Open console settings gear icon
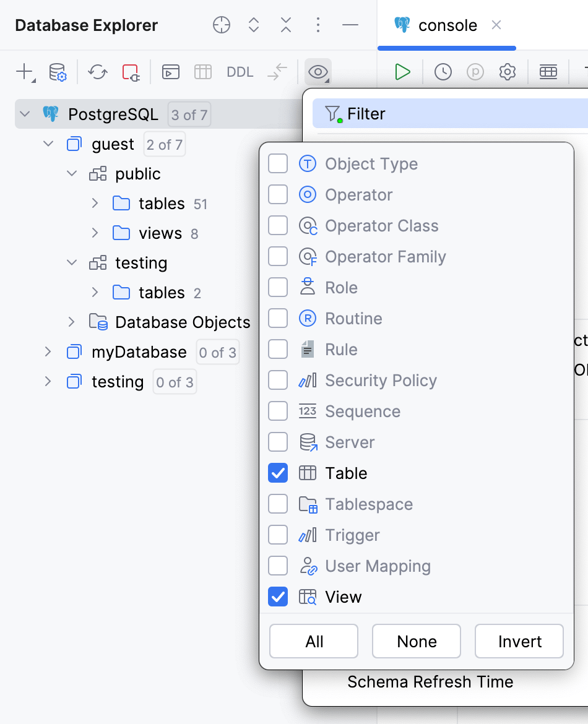This screenshot has height=724, width=588. (x=507, y=72)
